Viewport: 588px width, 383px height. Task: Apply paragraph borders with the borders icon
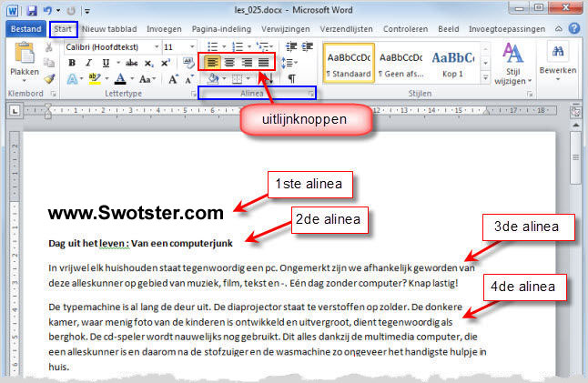click(237, 79)
